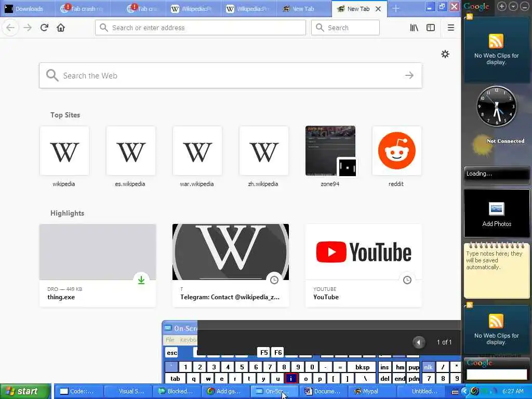Viewport: 532px width, 399px height.
Task: Click the 6:27 AM system tray clock
Action: pos(513,391)
